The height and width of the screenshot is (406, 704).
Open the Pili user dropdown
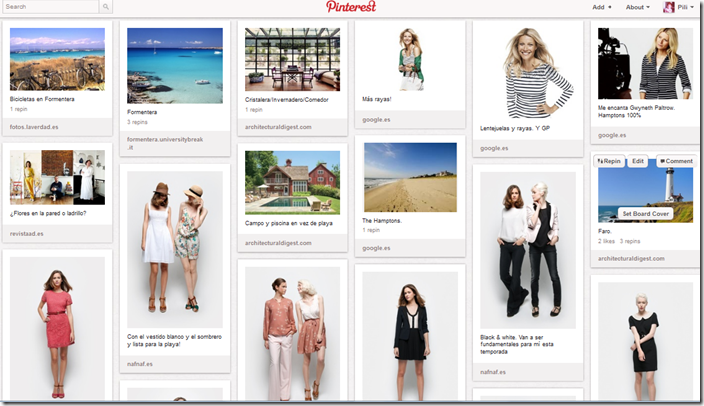click(686, 7)
